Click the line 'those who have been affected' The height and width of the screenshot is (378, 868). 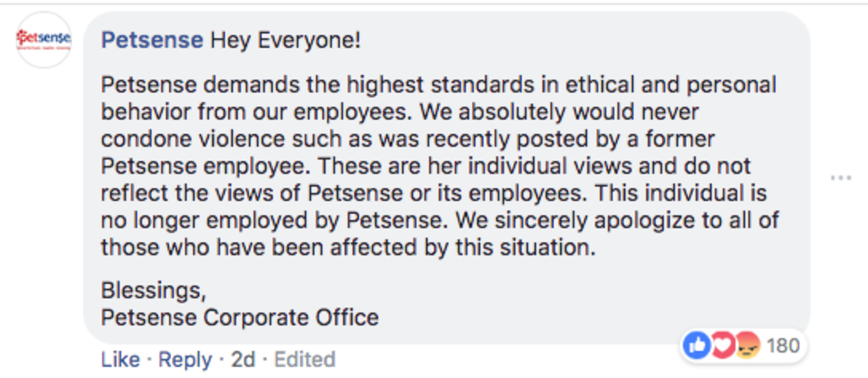point(348,248)
